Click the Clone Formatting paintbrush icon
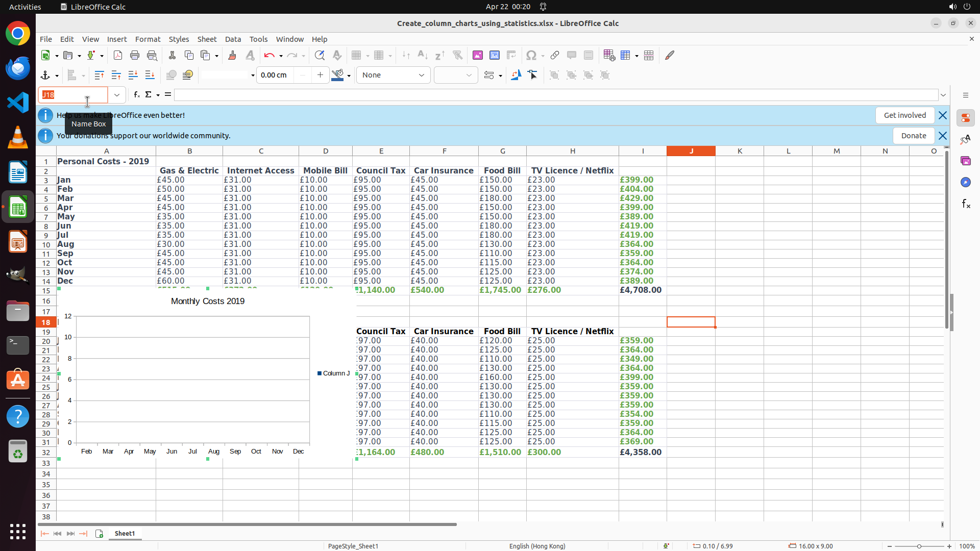 [232, 55]
